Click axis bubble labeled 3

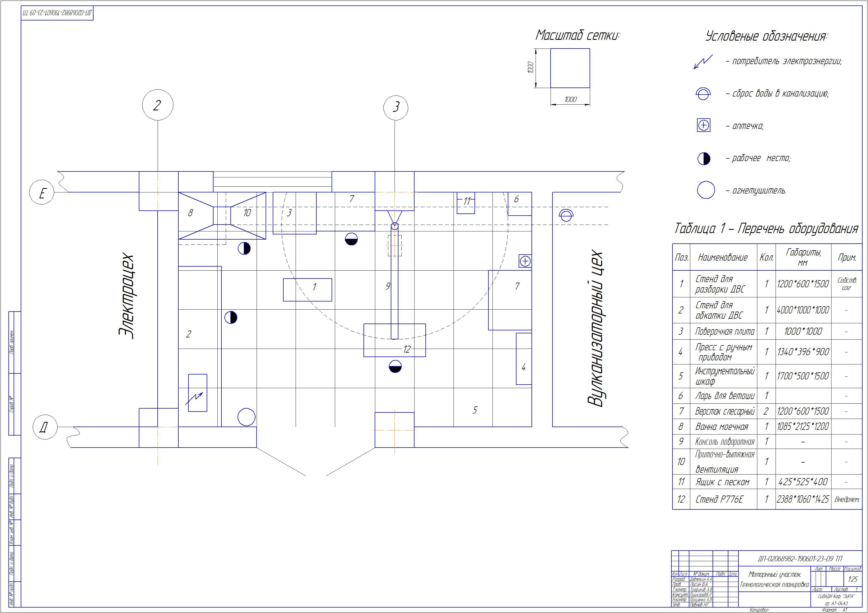pos(396,107)
